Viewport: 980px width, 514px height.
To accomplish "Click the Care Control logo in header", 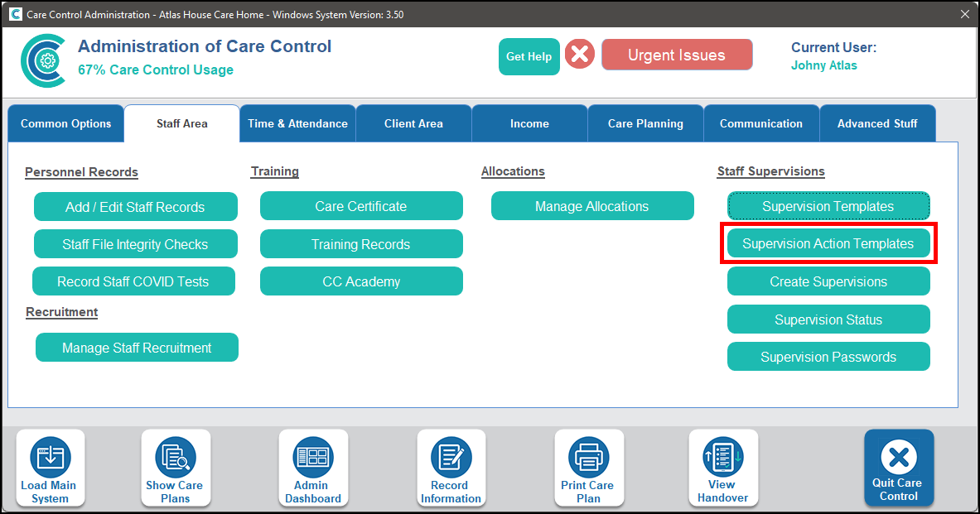I will pos(43,60).
